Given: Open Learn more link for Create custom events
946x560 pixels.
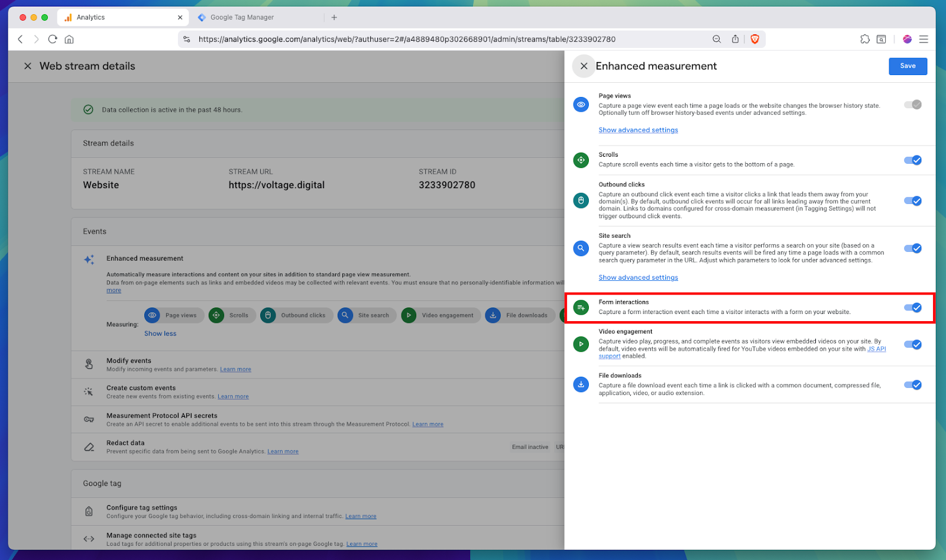Looking at the screenshot, I should [x=233, y=397].
